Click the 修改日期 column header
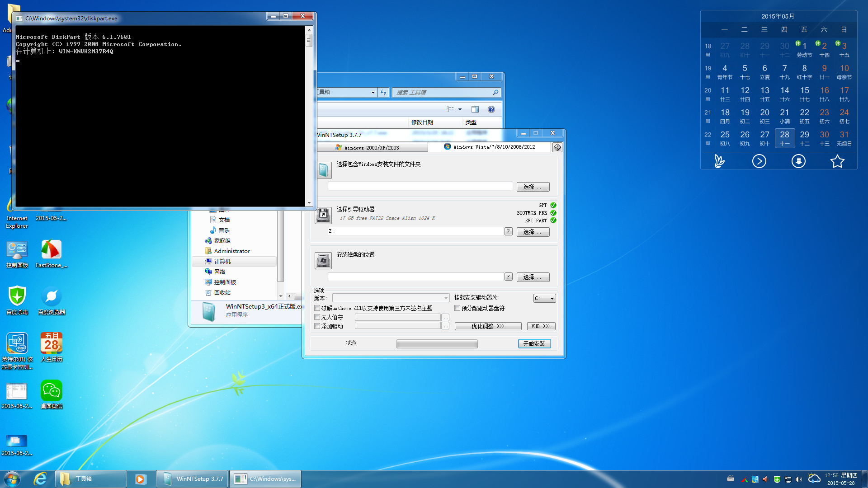This screenshot has height=488, width=868. tap(422, 122)
